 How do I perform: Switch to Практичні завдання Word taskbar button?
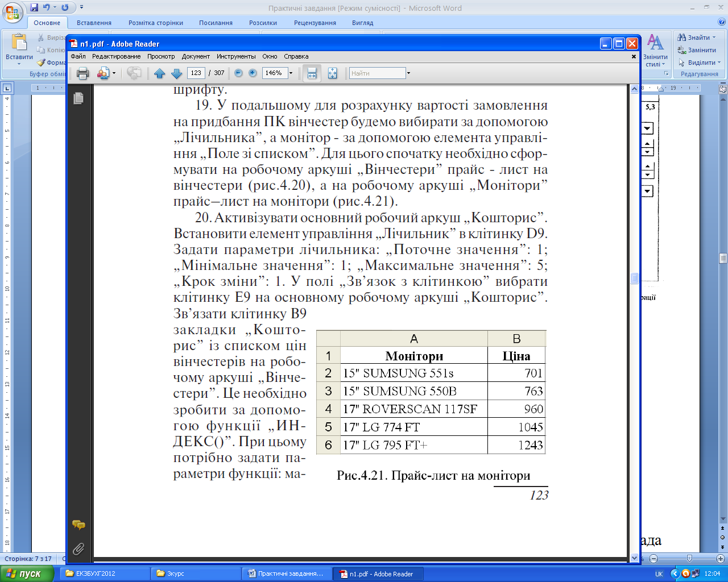pyautogui.click(x=287, y=573)
